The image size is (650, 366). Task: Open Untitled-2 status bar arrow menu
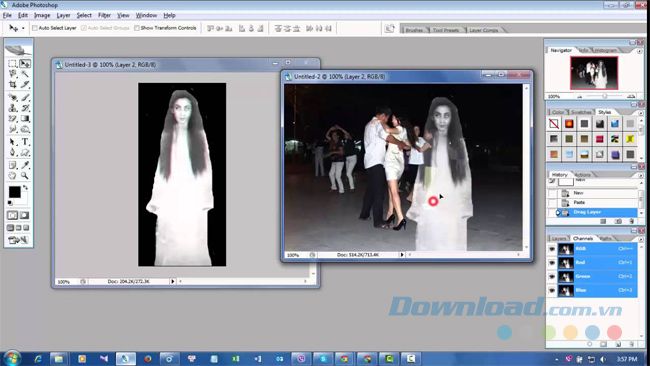(x=402, y=255)
